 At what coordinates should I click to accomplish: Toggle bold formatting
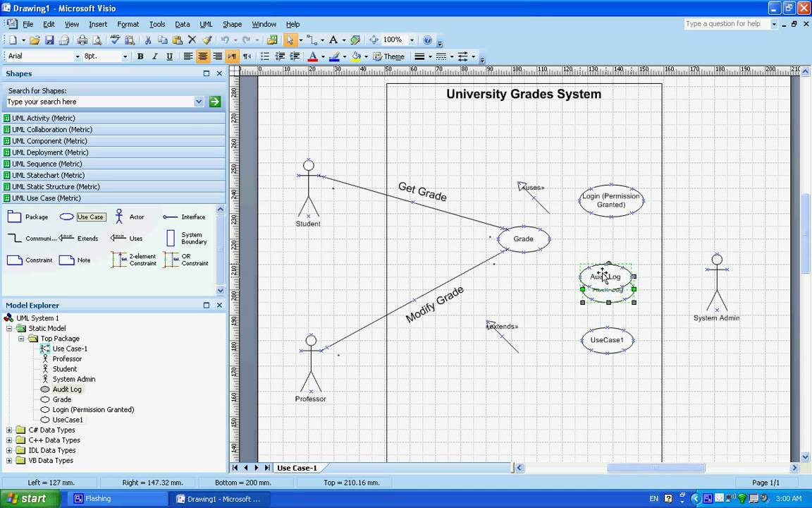pos(140,56)
